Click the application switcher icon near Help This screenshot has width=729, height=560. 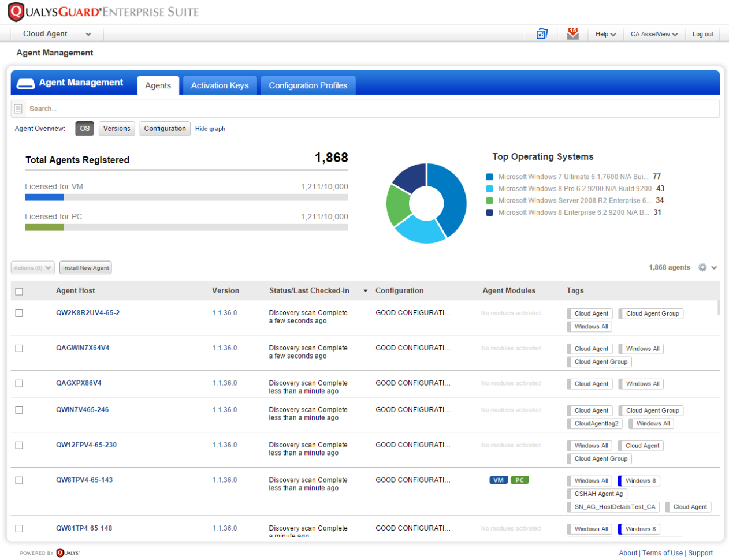(x=541, y=33)
